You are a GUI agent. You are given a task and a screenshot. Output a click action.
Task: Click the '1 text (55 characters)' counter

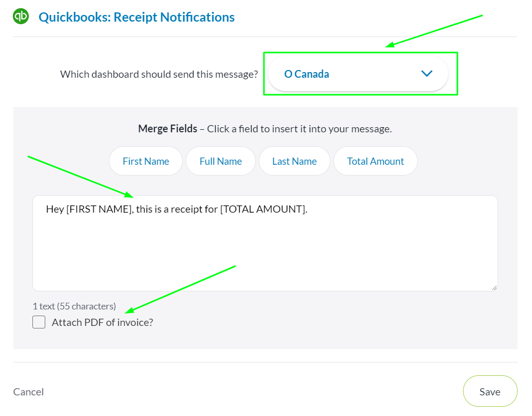tap(74, 306)
